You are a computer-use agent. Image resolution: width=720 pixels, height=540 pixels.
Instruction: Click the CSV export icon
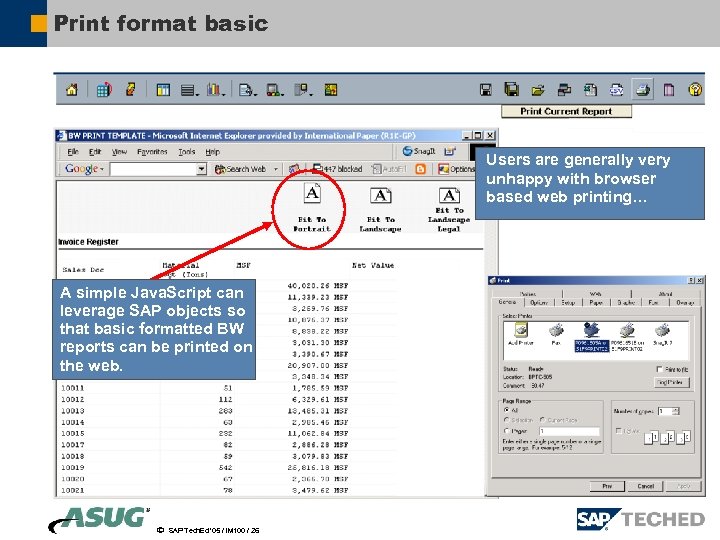pyautogui.click(x=616, y=90)
